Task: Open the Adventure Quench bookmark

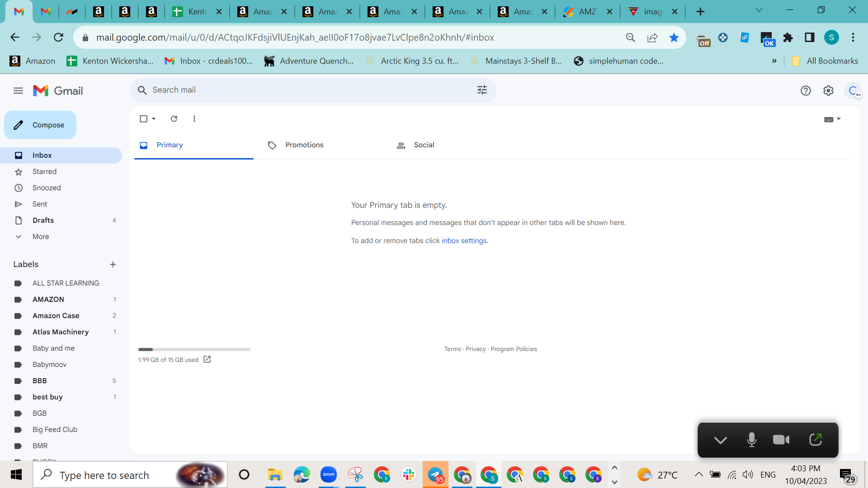Action: click(309, 61)
